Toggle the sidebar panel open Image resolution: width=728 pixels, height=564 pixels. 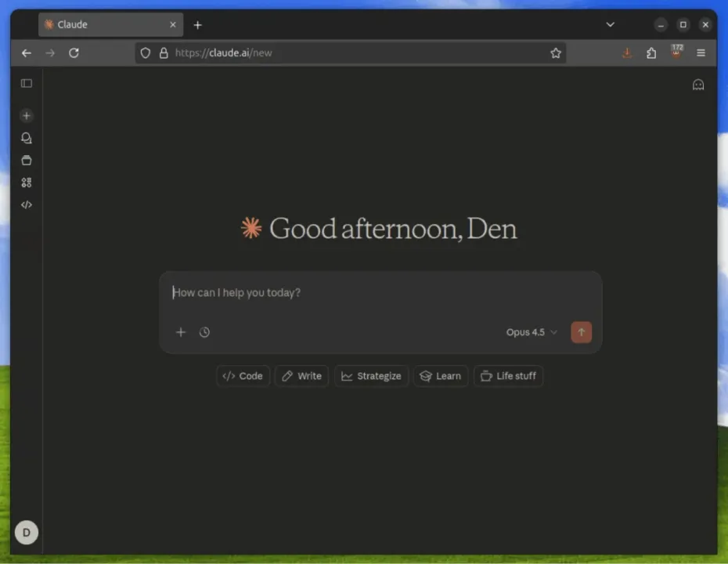click(27, 83)
